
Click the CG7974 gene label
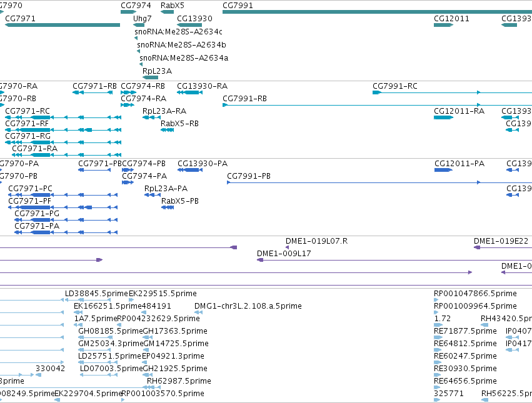[136, 6]
